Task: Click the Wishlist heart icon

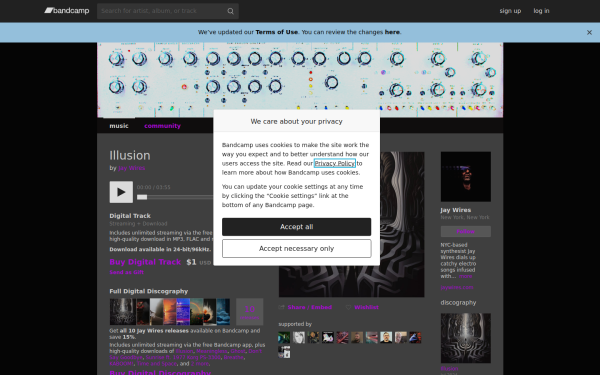Action: pyautogui.click(x=348, y=307)
